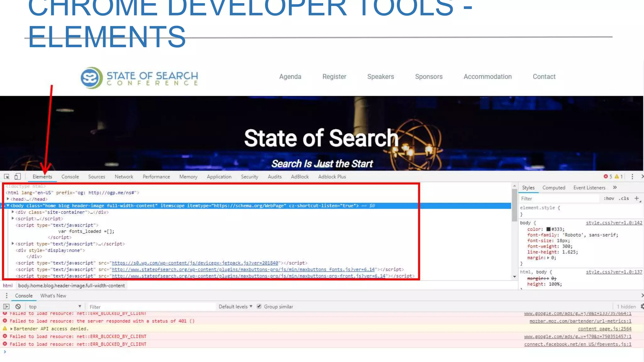Open the Default levels dropdown
644x362 pixels.
236,306
